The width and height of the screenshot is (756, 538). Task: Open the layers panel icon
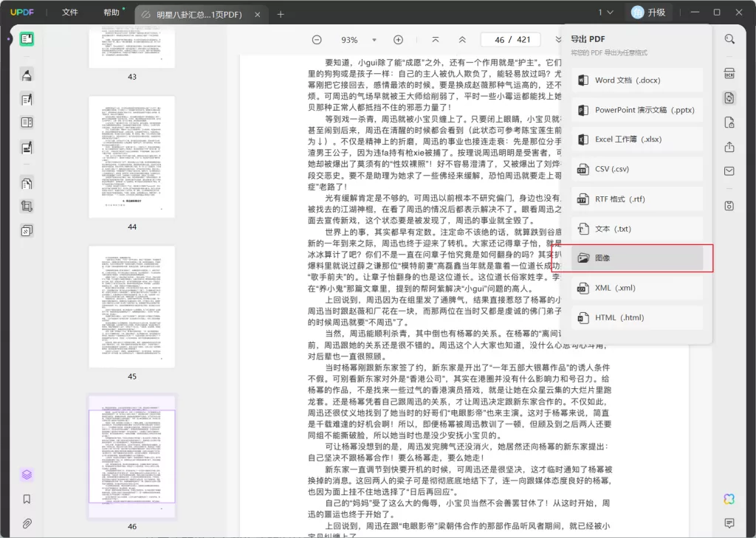27,475
